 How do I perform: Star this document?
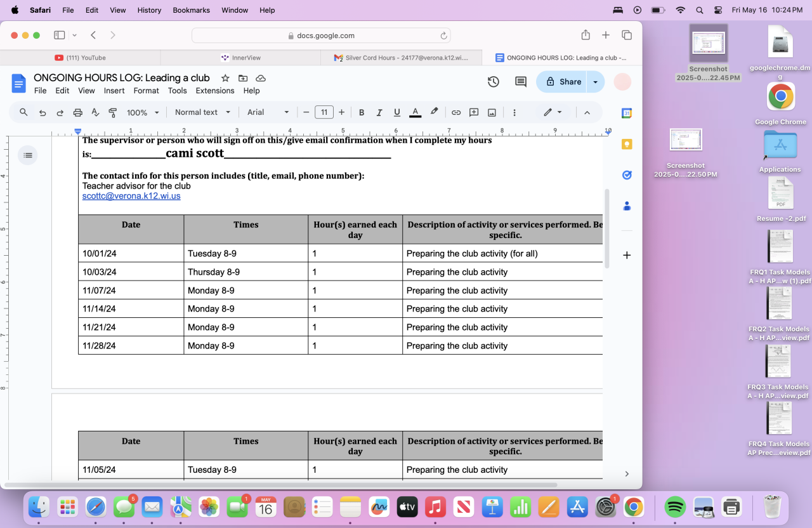[x=225, y=78]
